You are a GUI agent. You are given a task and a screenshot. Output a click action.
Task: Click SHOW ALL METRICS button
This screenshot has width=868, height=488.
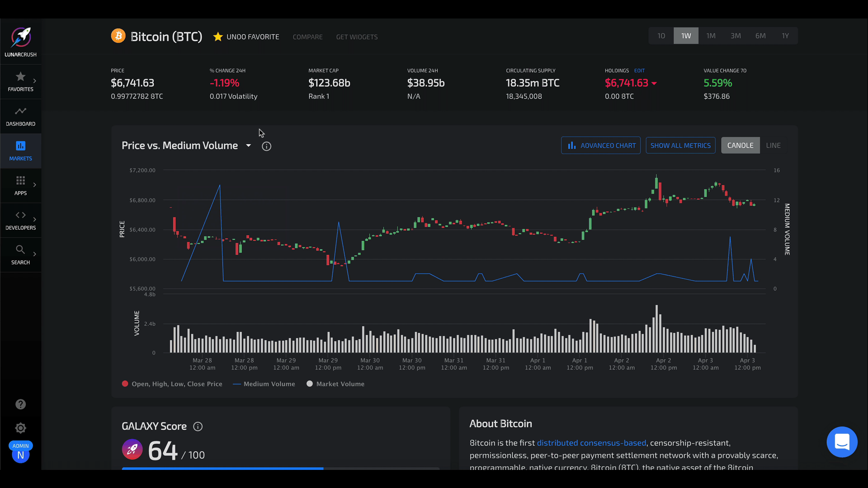(680, 145)
